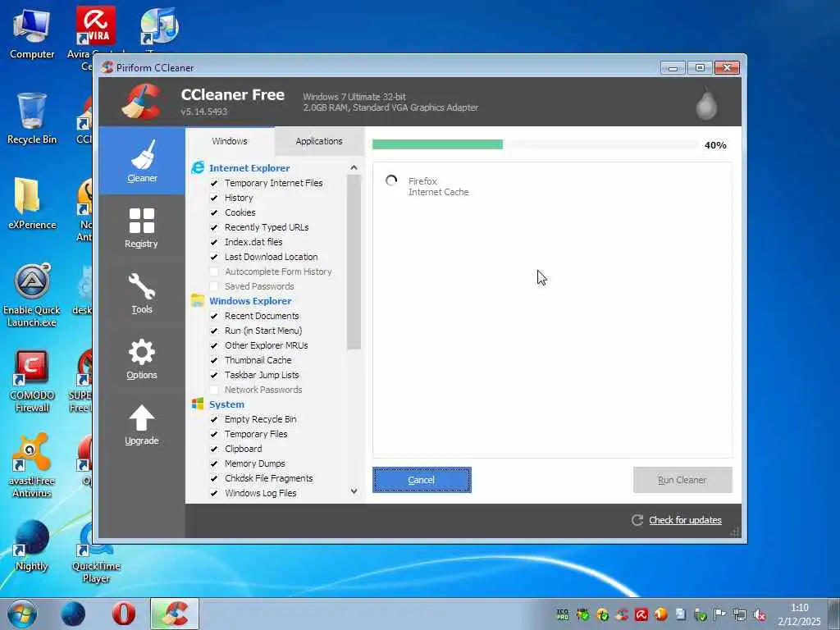Uncheck Recent Documents checkbox

(214, 316)
